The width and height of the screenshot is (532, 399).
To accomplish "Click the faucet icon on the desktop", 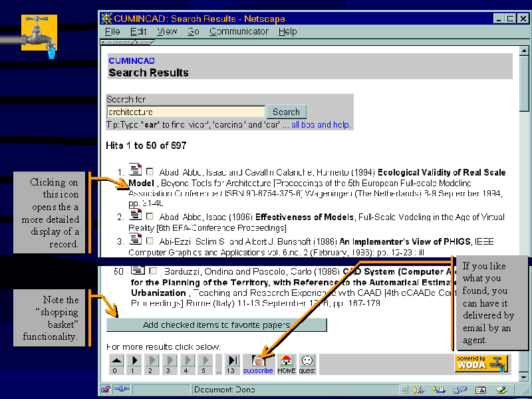I will click(39, 34).
